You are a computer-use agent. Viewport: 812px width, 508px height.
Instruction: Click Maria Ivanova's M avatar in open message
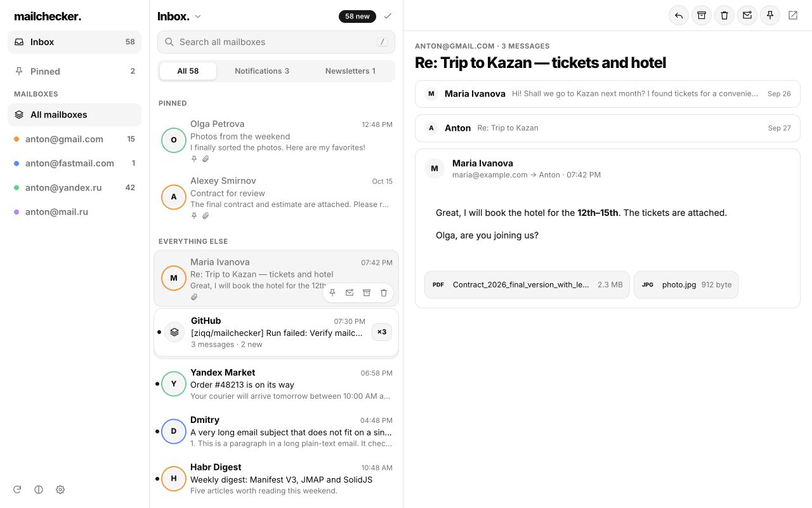pyautogui.click(x=435, y=168)
